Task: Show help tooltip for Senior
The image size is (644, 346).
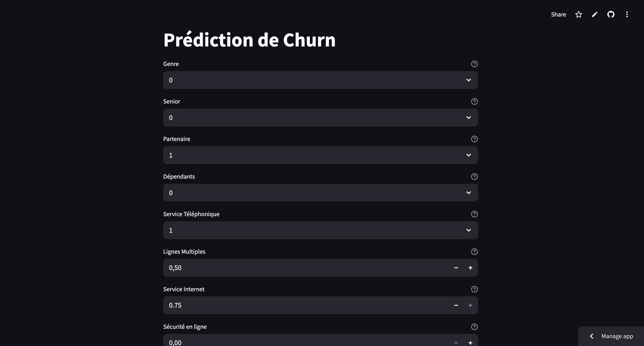Action: (474, 101)
